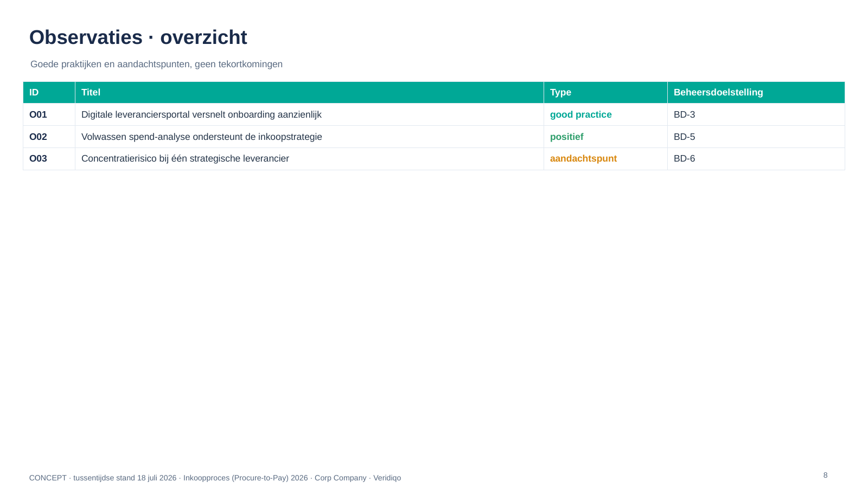Select the O02 ID cell
868x488 pixels.
(x=49, y=137)
